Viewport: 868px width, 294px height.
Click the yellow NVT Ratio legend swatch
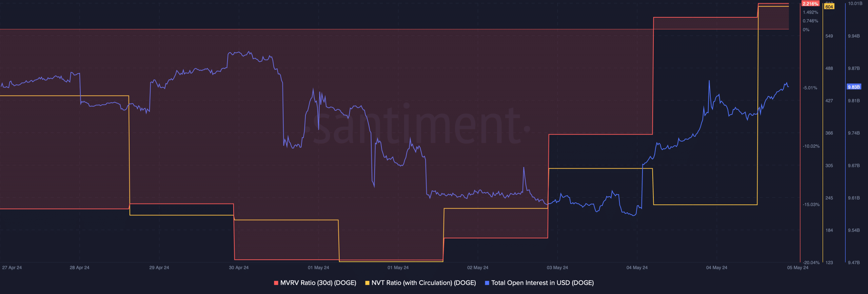pos(367,283)
